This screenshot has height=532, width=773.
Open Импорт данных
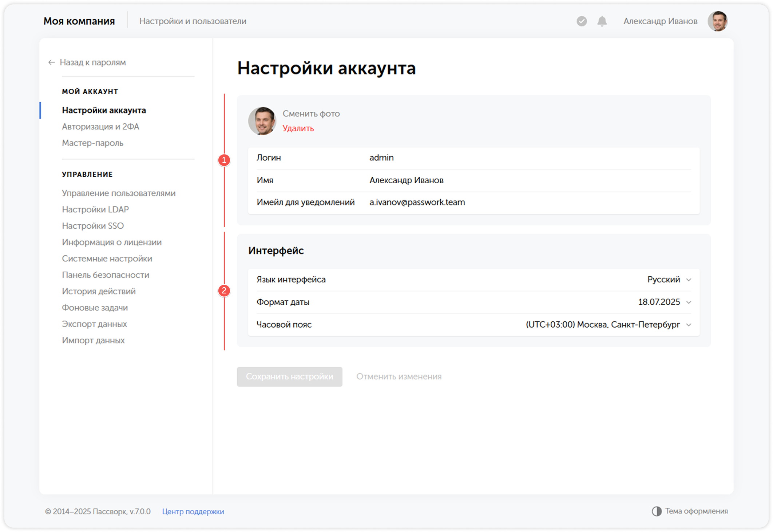point(93,340)
